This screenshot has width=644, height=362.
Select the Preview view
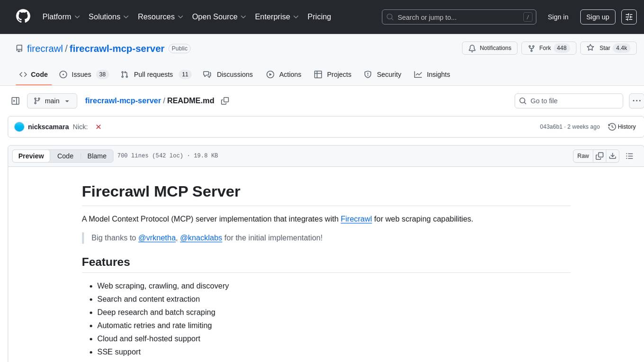tap(31, 156)
